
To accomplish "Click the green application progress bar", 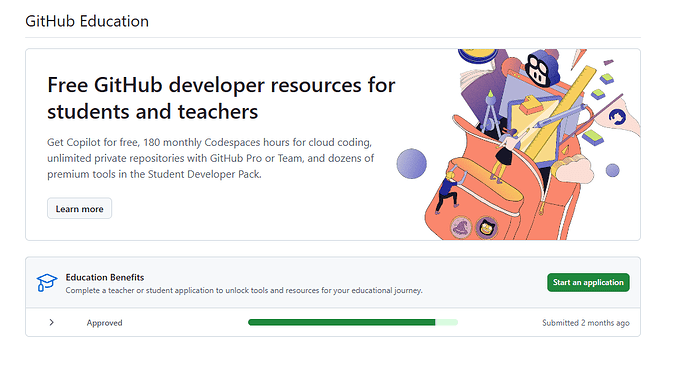I will pos(353,322).
